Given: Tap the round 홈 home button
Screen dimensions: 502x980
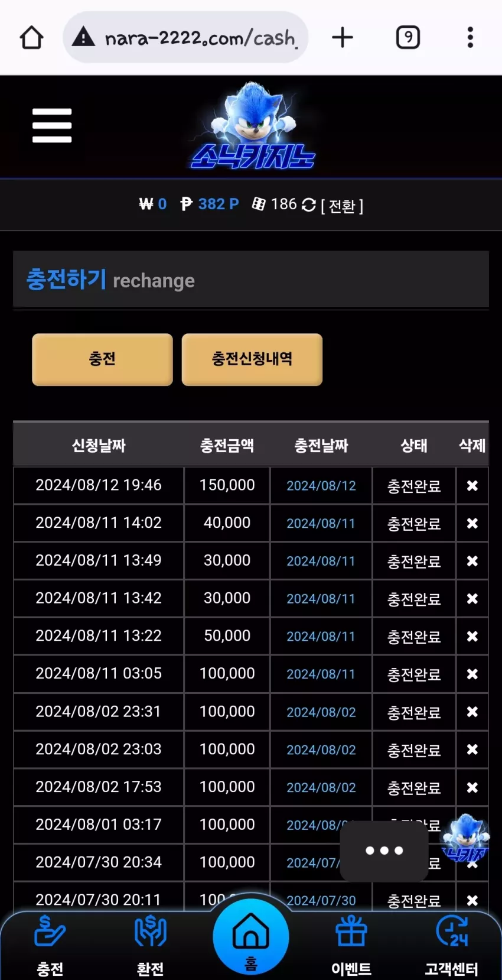Looking at the screenshot, I should 251,937.
